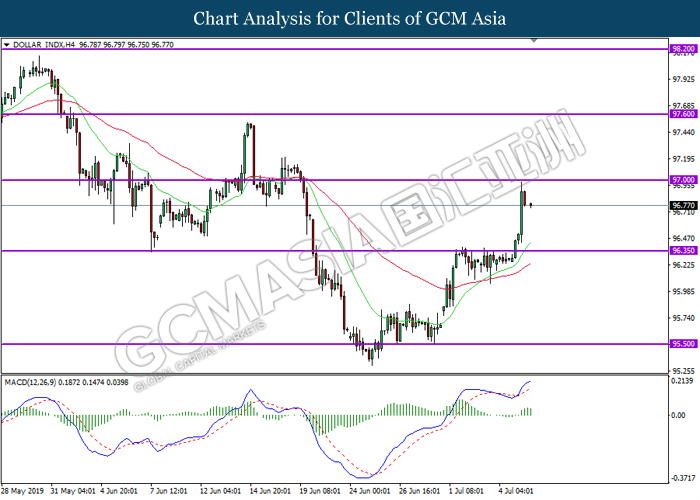The width and height of the screenshot is (700, 500).
Task: Select the 98.200 resistance level label
Action: (x=683, y=49)
